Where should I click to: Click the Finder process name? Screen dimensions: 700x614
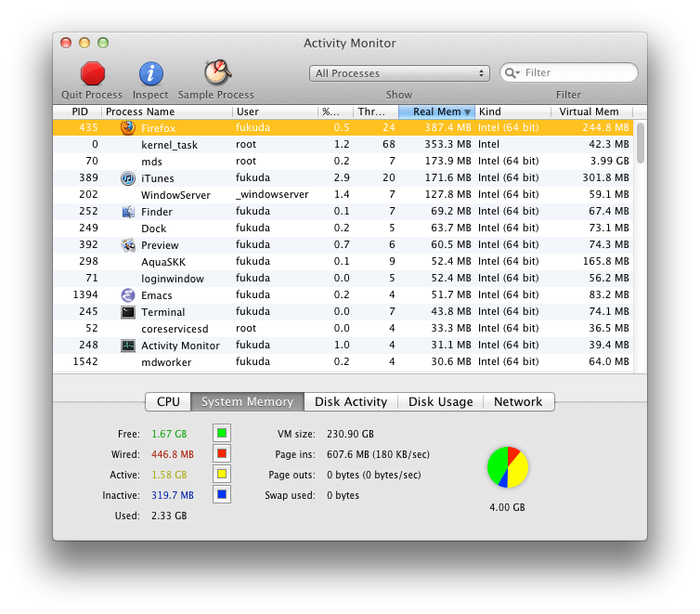(157, 212)
